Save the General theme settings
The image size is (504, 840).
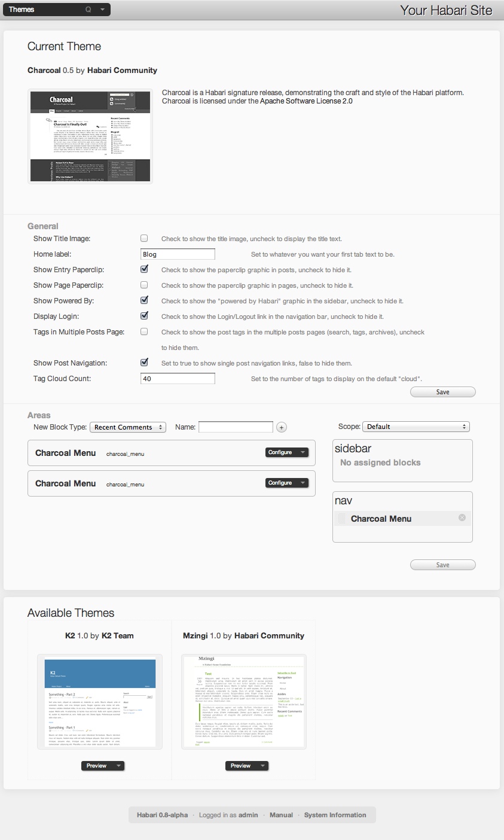point(442,392)
